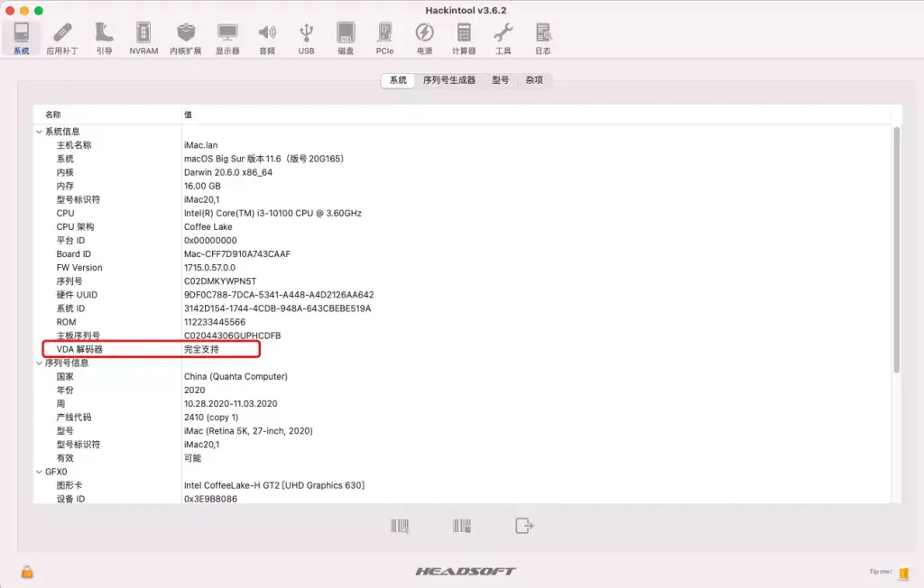Select the macOS Big Sur version value
Image resolution: width=924 pixels, height=588 pixels.
(x=263, y=159)
